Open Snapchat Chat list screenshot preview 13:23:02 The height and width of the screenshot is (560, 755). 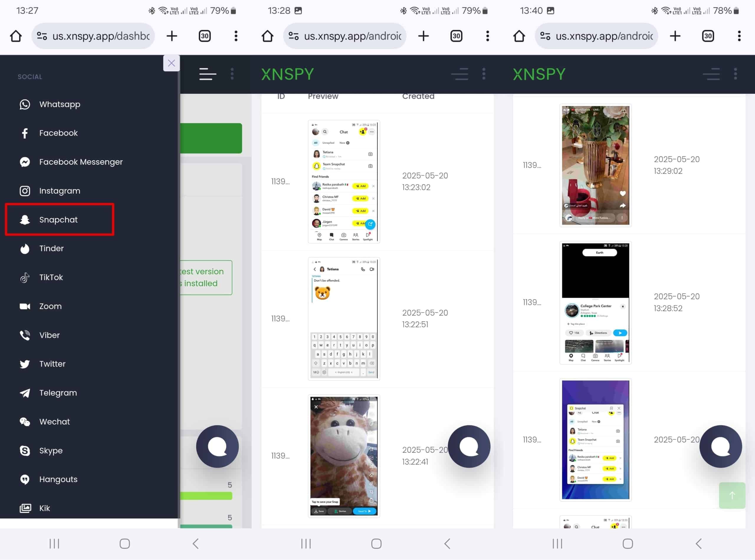pyautogui.click(x=344, y=181)
